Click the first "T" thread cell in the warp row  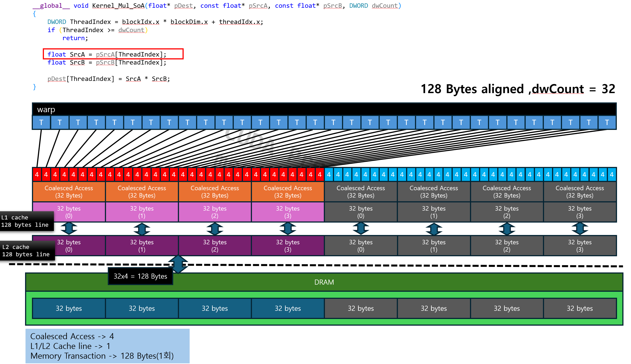pos(41,122)
